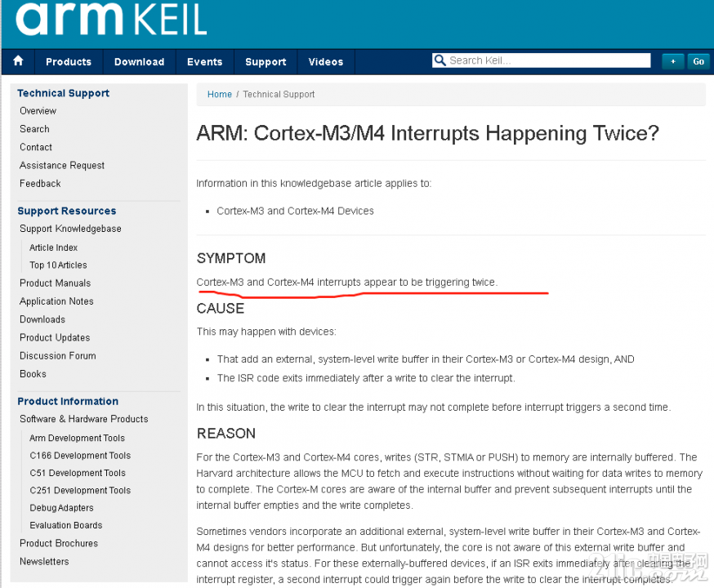The height and width of the screenshot is (588, 714).
Task: Open the Product Brochures link
Action: (59, 543)
